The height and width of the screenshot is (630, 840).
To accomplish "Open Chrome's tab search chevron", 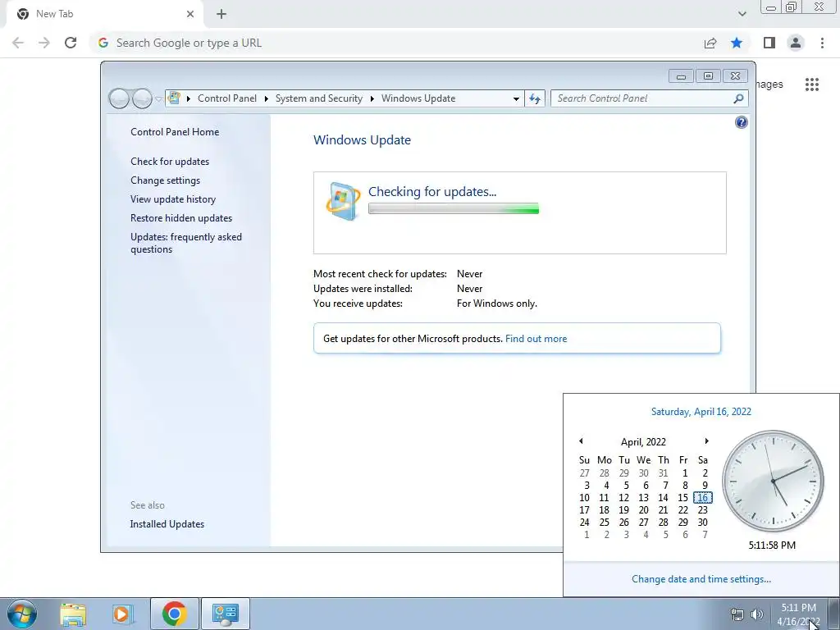I will 742,14.
